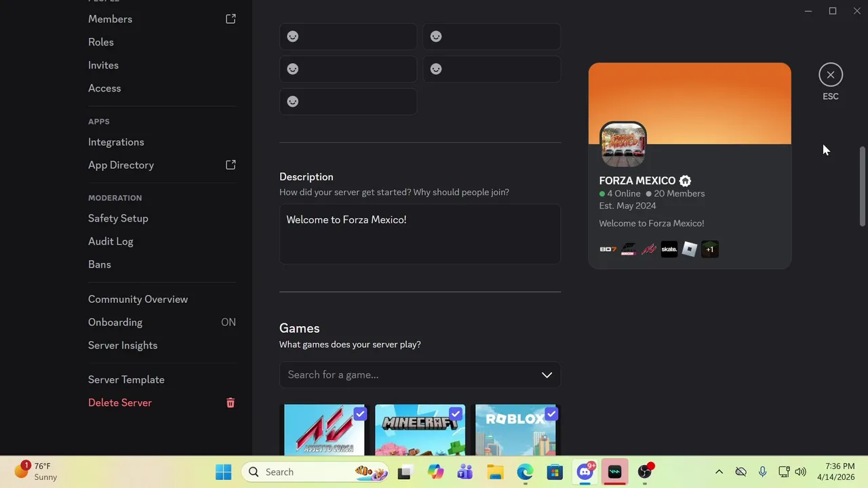
Task: Open Windows Start menu
Action: coord(223,472)
